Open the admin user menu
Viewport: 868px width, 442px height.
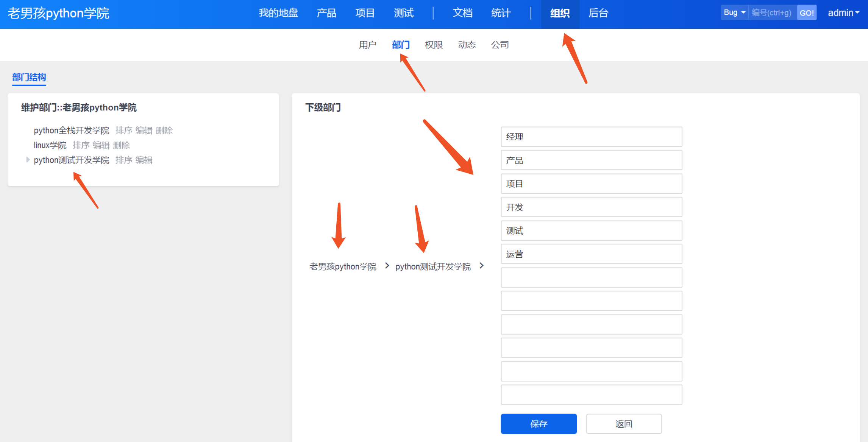pos(843,13)
